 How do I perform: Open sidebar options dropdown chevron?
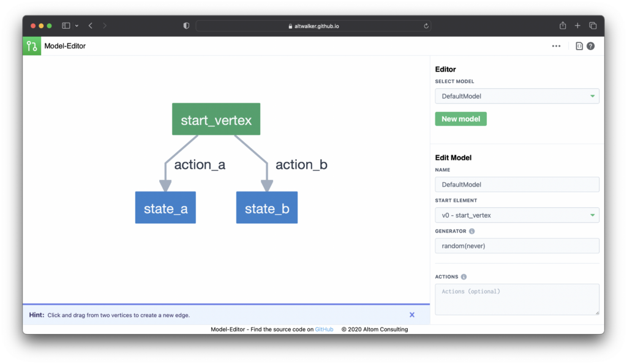tap(77, 26)
